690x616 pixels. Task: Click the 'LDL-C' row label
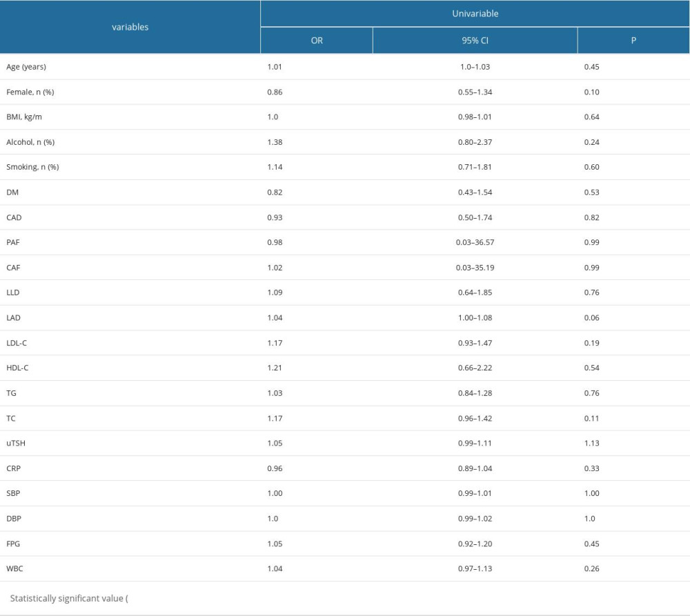click(x=17, y=343)
